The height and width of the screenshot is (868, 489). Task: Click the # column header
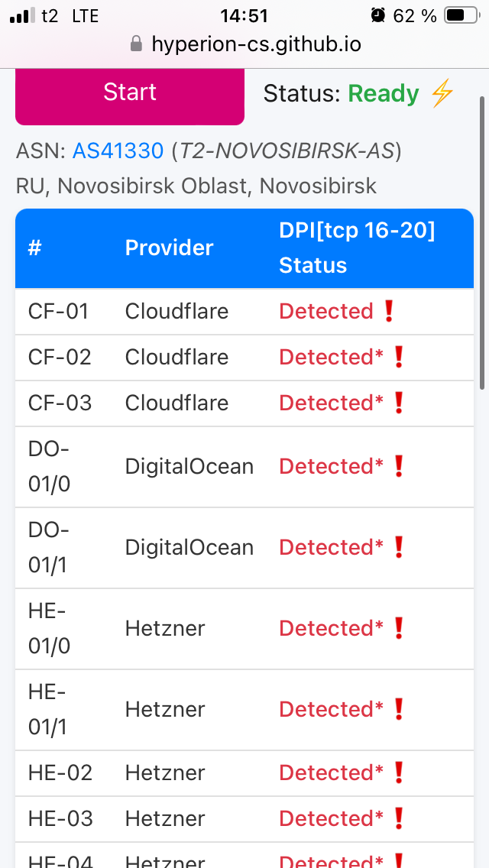click(34, 248)
